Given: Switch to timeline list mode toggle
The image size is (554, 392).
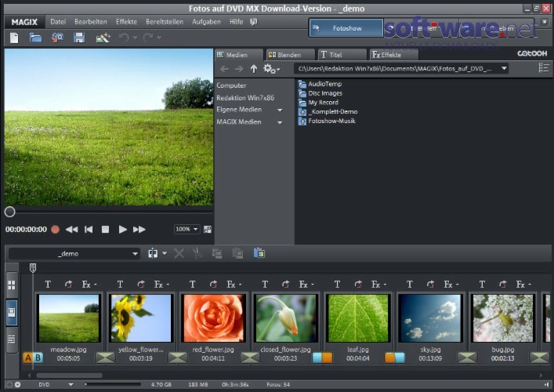Looking at the screenshot, I should pos(12,339).
